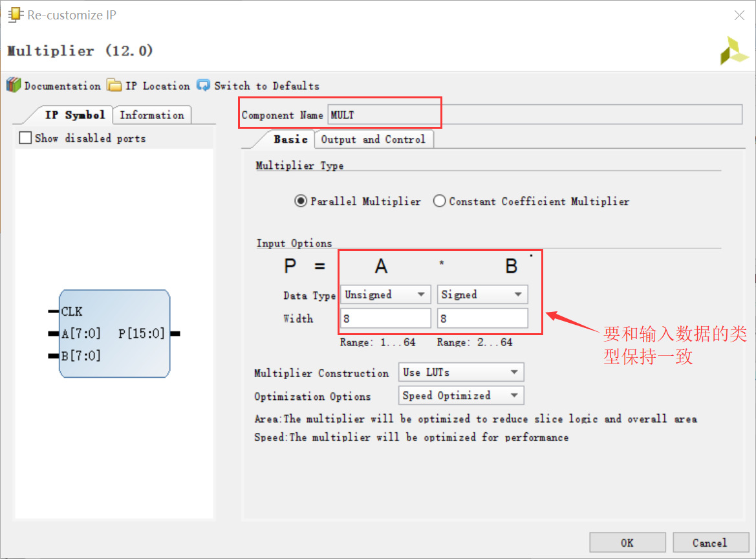Switch to the Information tab

152,115
